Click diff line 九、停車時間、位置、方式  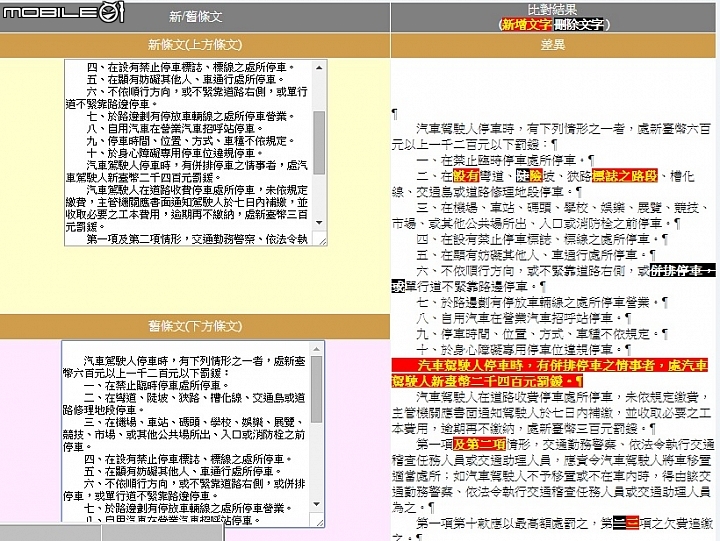pyautogui.click(x=542, y=333)
